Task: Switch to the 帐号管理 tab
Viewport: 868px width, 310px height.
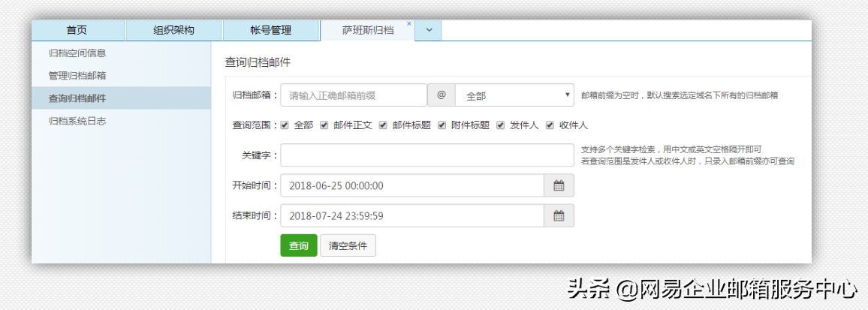Action: coord(271,31)
